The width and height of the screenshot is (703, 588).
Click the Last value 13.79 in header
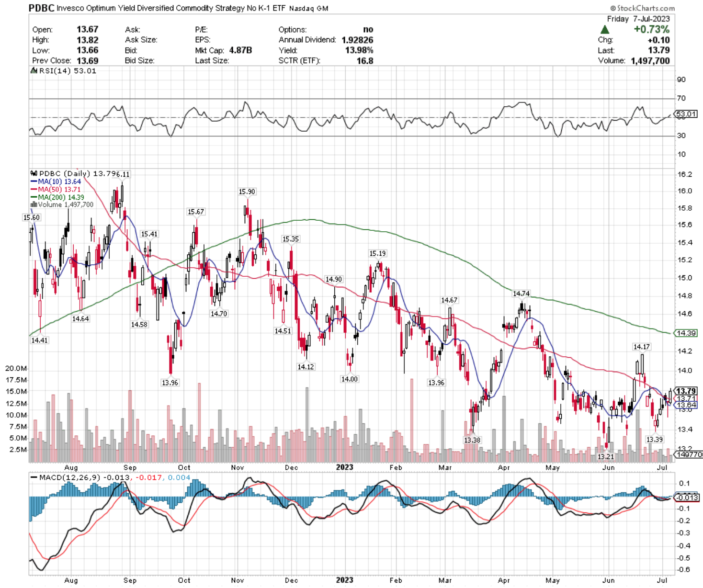[659, 50]
